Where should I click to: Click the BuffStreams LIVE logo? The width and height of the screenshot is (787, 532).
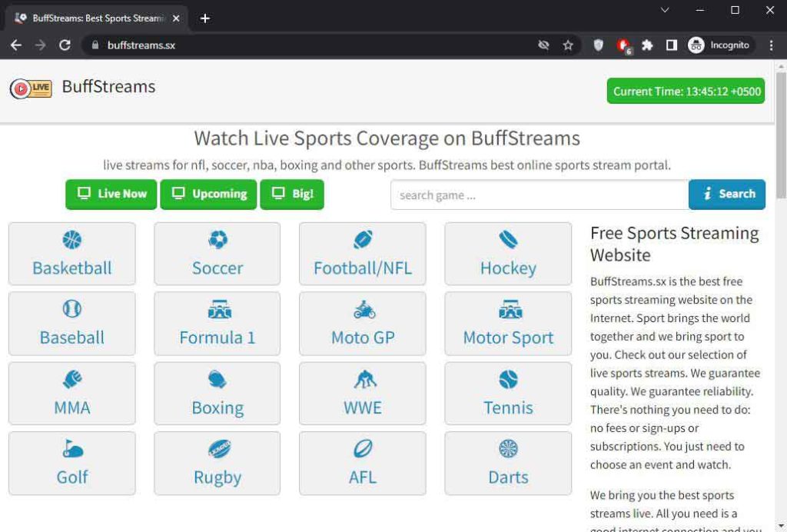31,88
